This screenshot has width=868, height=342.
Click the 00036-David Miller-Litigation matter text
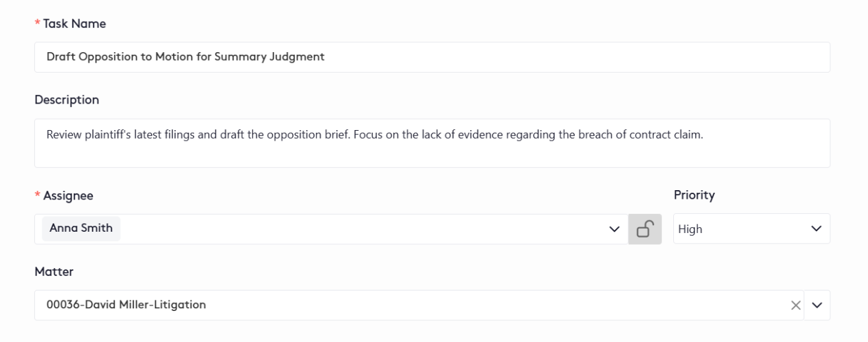126,305
